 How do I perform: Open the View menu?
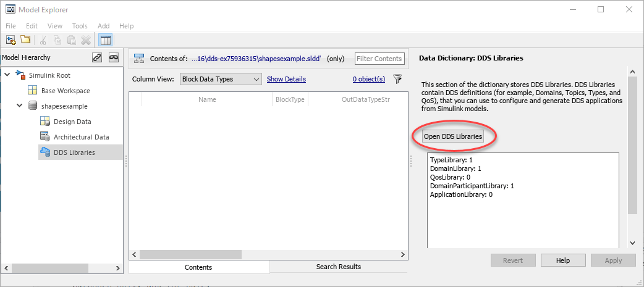(54, 26)
